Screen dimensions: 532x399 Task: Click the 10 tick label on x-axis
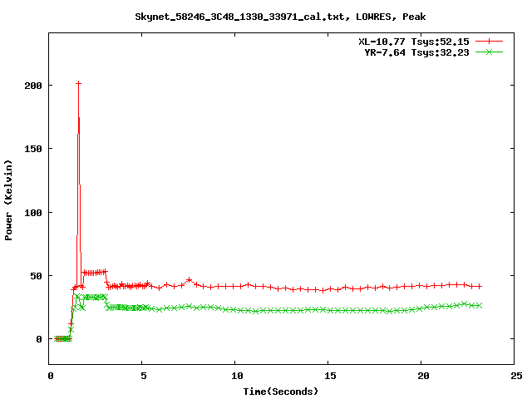[237, 376]
